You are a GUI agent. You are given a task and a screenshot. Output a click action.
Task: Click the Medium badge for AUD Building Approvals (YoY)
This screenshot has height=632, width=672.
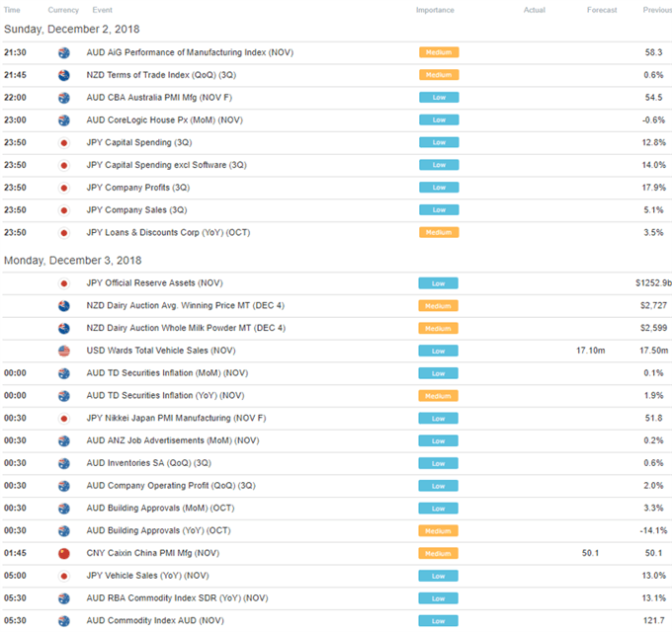pos(439,531)
